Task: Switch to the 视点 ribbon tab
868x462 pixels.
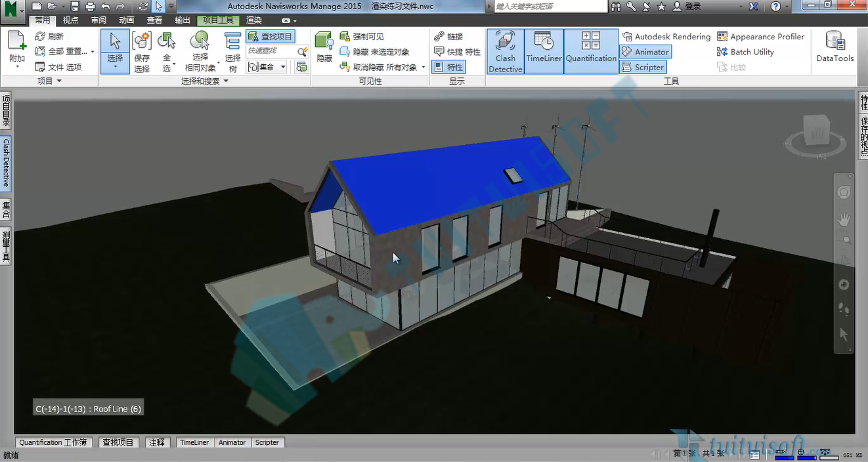Action: click(x=70, y=20)
